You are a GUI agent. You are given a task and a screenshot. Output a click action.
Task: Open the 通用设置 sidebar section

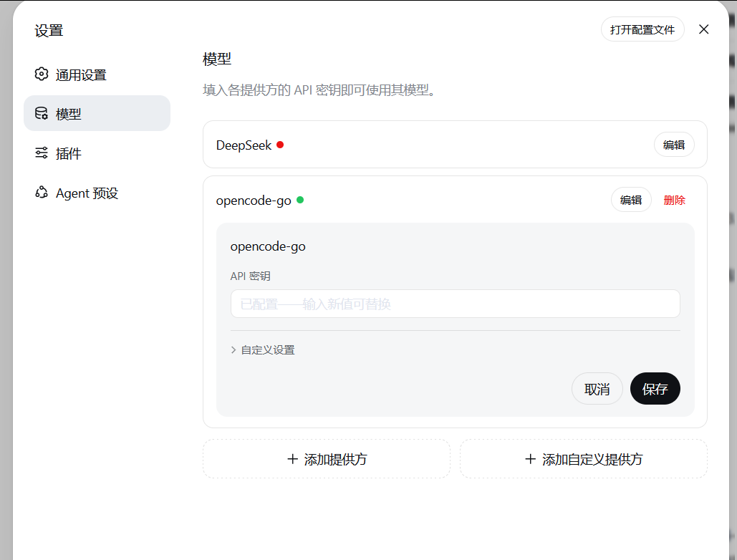click(97, 74)
